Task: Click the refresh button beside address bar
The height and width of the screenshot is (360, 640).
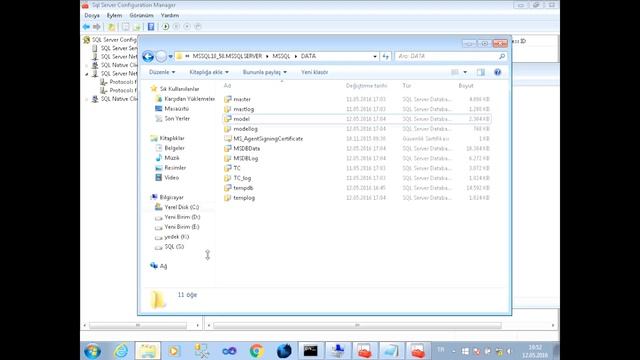Action: (385, 56)
